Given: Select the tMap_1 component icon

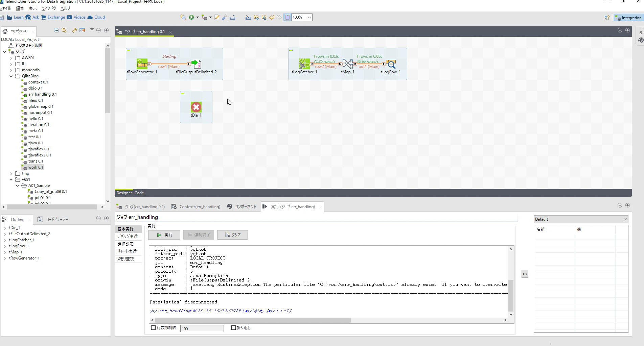Looking at the screenshot, I should [x=348, y=64].
